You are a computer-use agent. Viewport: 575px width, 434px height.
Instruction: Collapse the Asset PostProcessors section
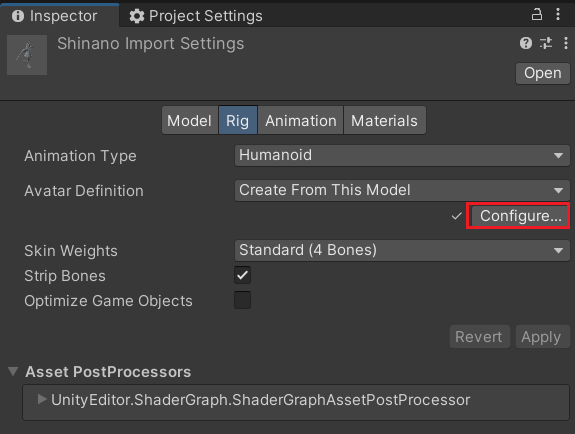13,371
